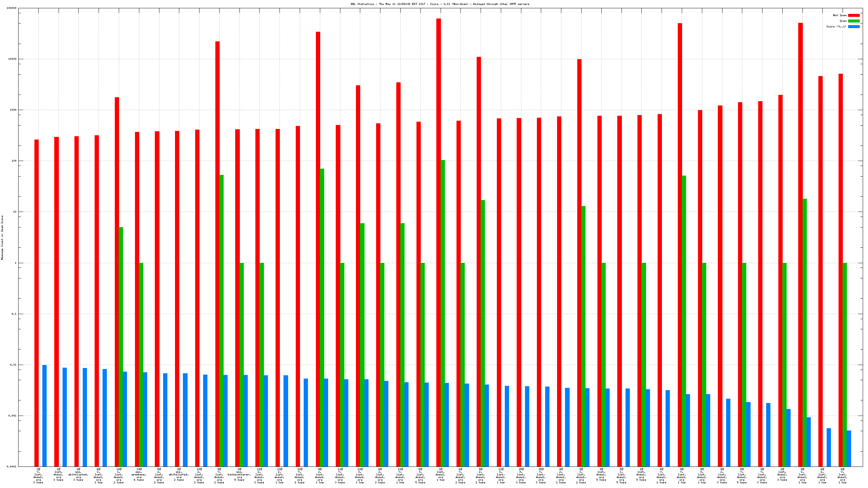Click the Not Spam legend label
The width and height of the screenshot is (868, 488).
pos(839,15)
